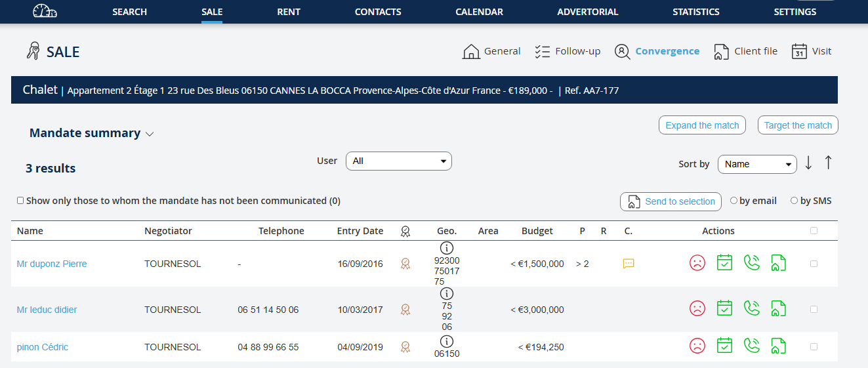The image size is (868, 368).
Task: Open the STATISTICS menu
Action: tap(695, 12)
